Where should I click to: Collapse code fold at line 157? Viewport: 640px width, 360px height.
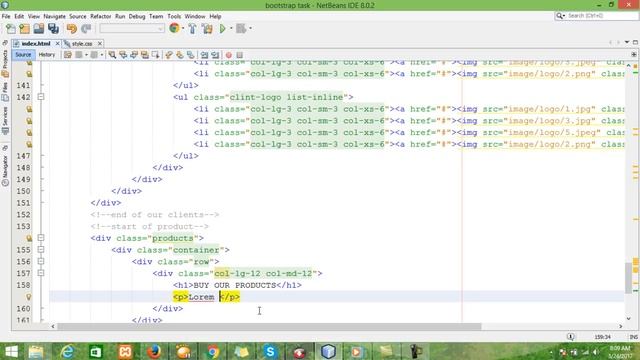click(41, 273)
